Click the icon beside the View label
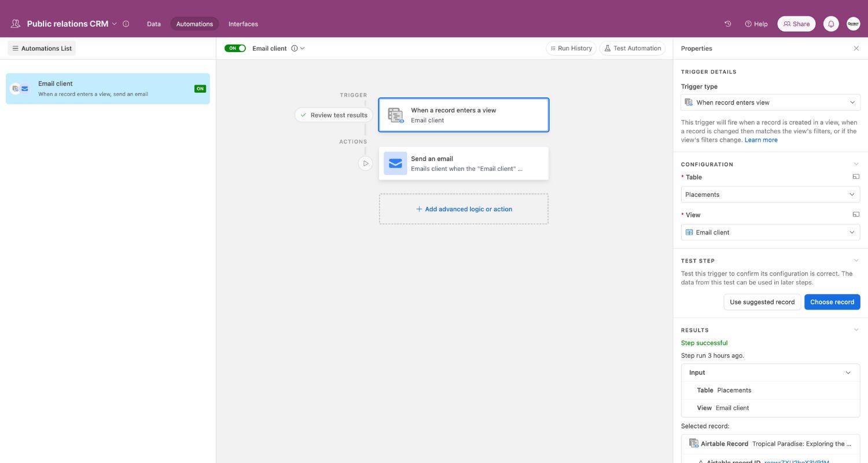This screenshot has height=463, width=868. coord(856,214)
